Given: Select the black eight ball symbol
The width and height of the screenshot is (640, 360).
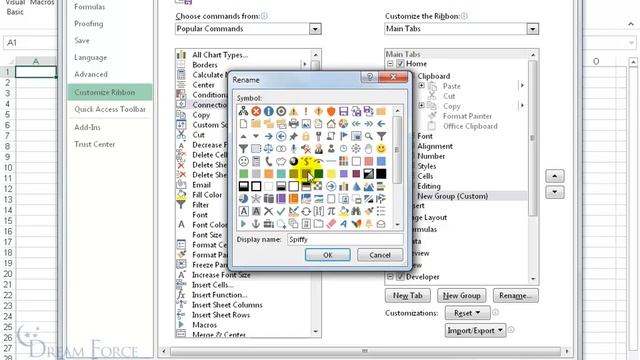Looking at the screenshot, I should click(293, 161).
